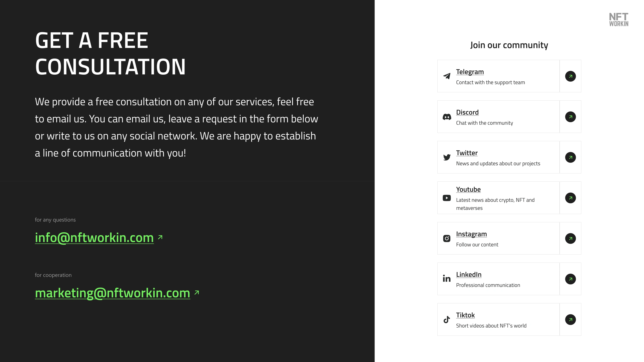Hit the Twitter row arrow button
644x362 pixels.
point(570,157)
